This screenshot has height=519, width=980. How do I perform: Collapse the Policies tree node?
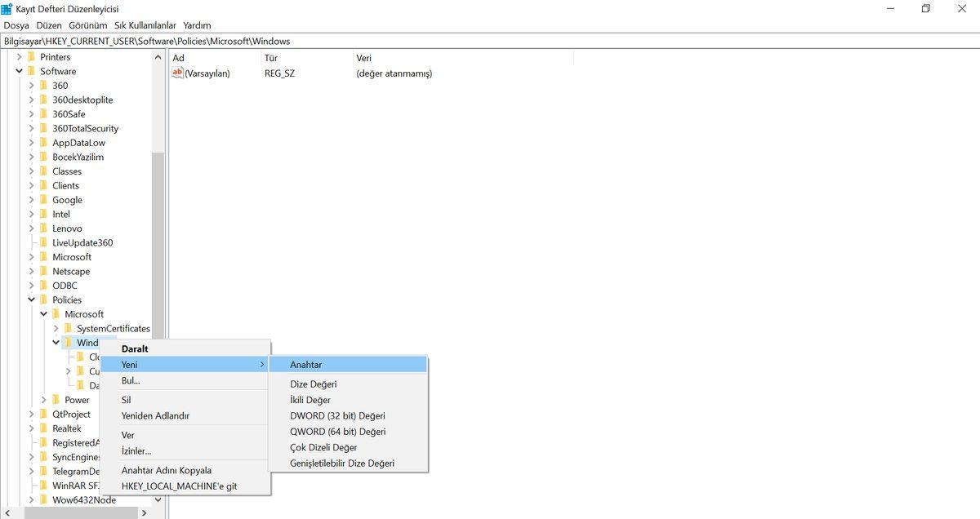(31, 299)
